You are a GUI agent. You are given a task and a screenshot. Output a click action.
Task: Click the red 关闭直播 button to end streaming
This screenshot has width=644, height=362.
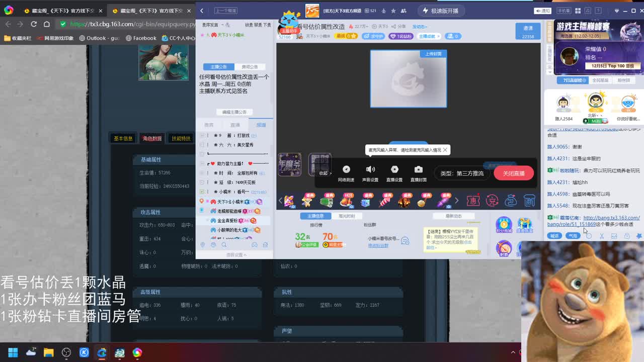[514, 173]
